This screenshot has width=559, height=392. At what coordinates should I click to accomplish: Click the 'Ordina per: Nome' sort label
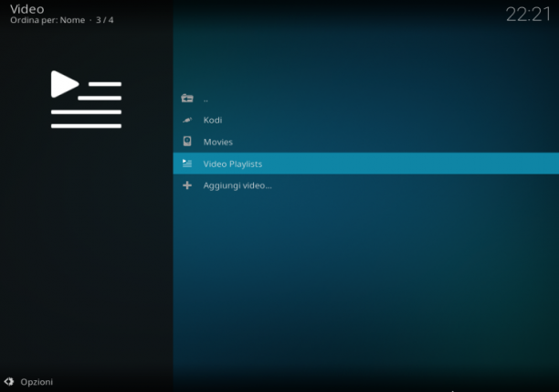pos(47,20)
